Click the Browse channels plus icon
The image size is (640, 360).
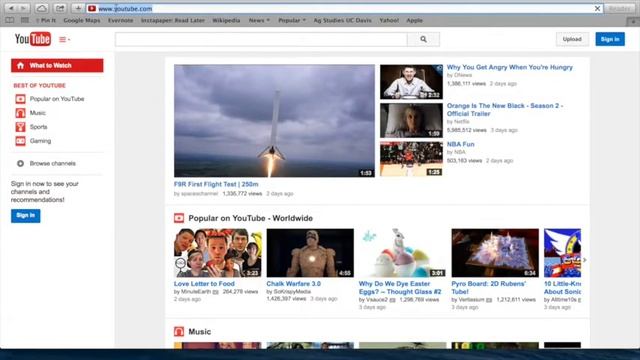coord(20,163)
